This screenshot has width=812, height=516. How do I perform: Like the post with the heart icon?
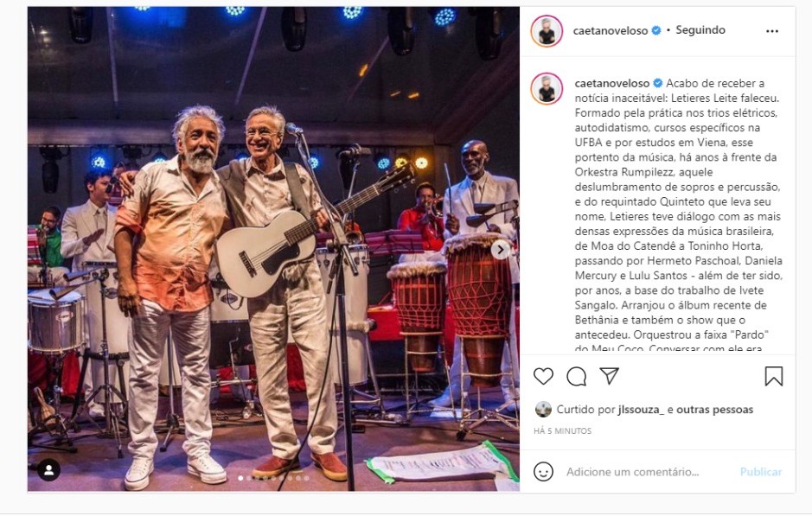[x=543, y=376]
